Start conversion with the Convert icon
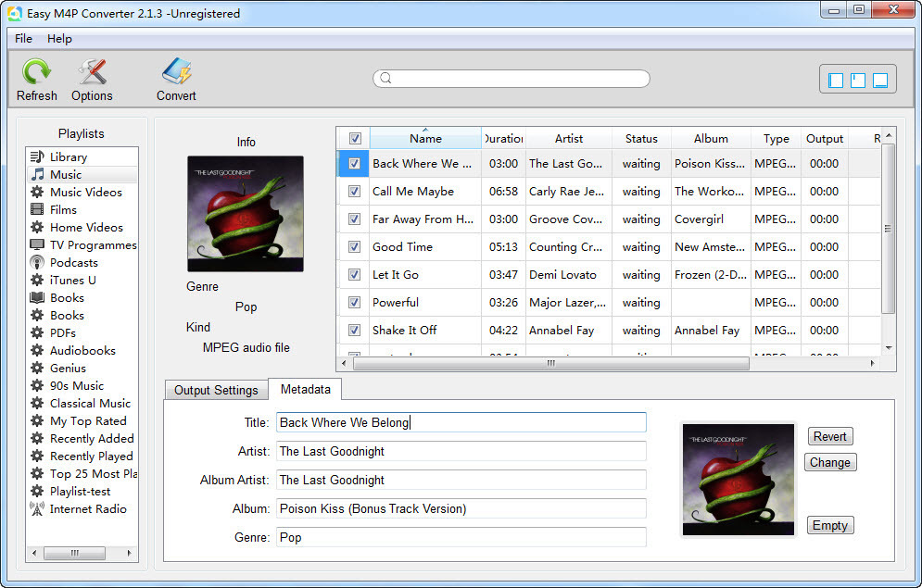The height and width of the screenshot is (588, 922). pyautogui.click(x=176, y=73)
